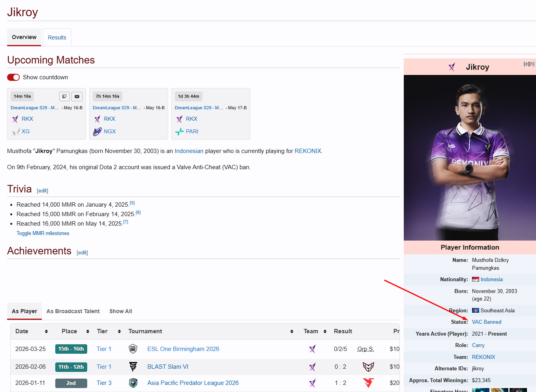Click the team logo in the ESL One Birmingham row
The width and height of the screenshot is (536, 392).
313,349
